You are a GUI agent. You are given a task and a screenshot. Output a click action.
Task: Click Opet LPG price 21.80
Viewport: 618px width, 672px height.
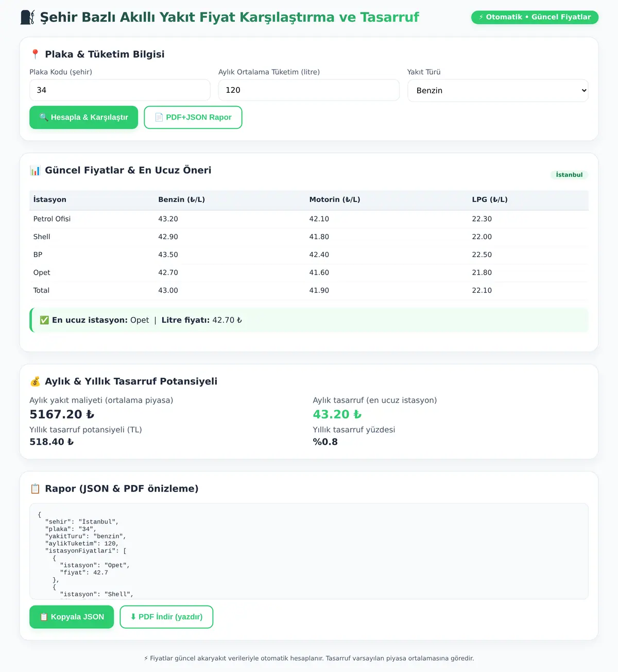click(482, 273)
